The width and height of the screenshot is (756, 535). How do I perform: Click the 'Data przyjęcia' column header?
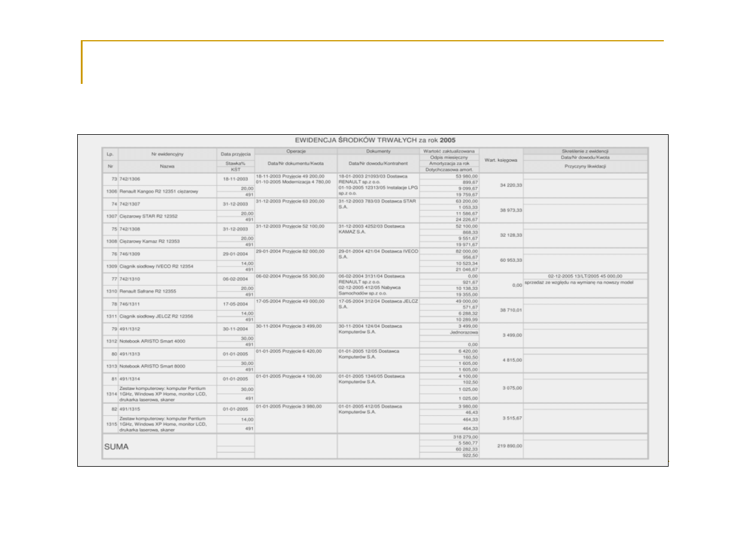click(236, 154)
